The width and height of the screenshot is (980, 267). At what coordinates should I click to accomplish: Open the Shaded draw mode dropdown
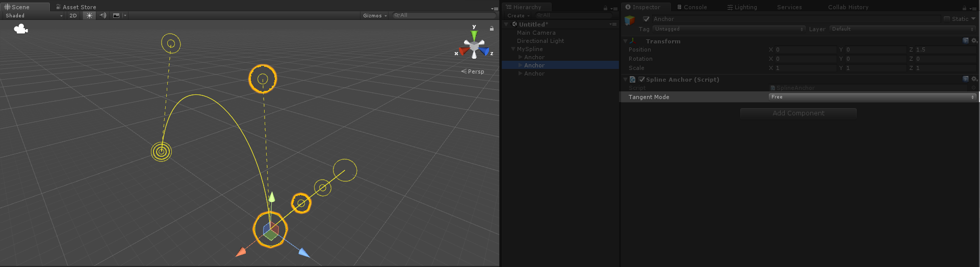[x=34, y=15]
